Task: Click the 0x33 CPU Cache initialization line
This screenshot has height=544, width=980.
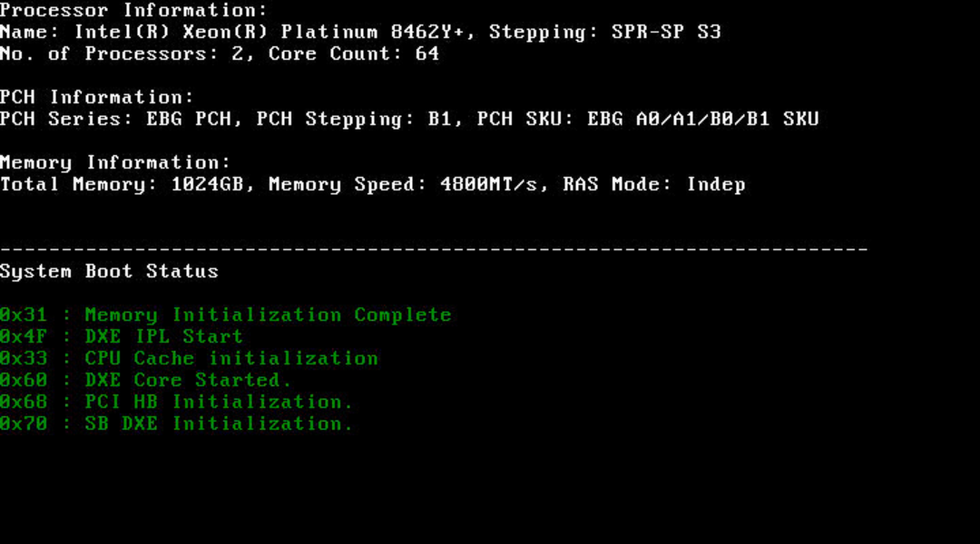Action: 189,358
